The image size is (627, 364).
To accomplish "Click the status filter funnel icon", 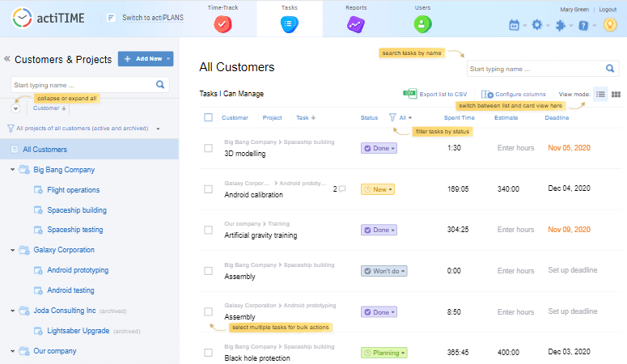I will (392, 117).
